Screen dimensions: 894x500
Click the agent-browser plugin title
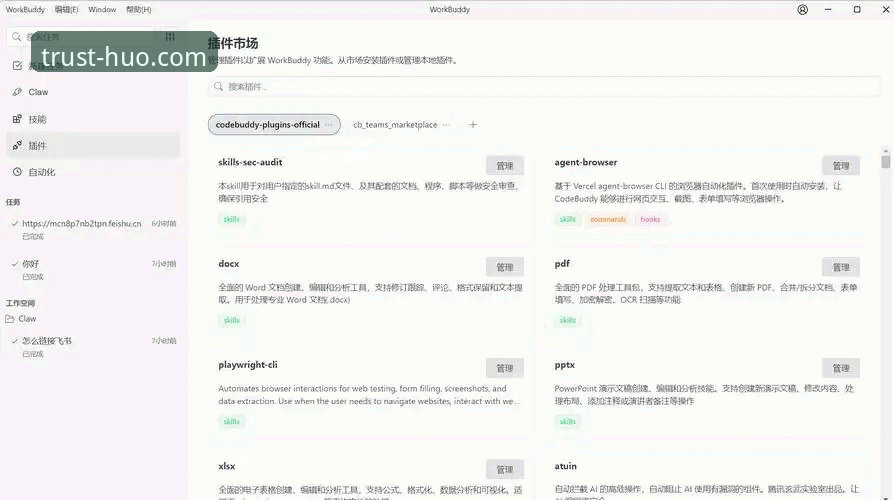coord(586,162)
